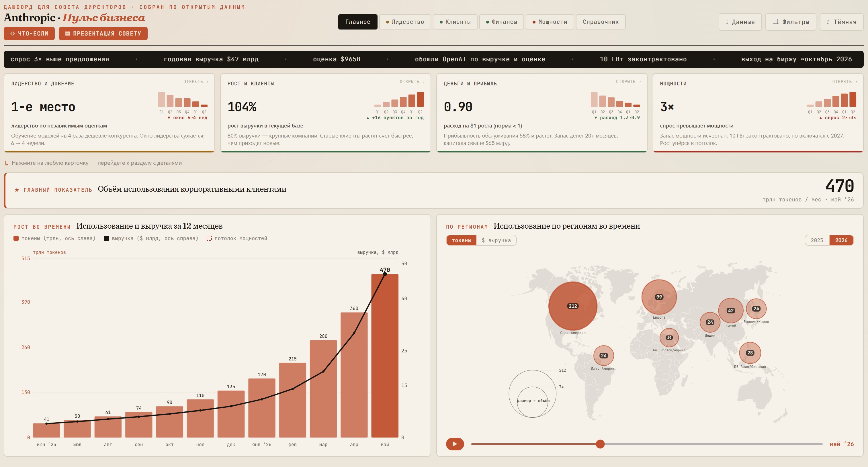Click ОТКРЫТЬ on Рост и клиенты card
The image size is (868, 467).
pos(412,81)
